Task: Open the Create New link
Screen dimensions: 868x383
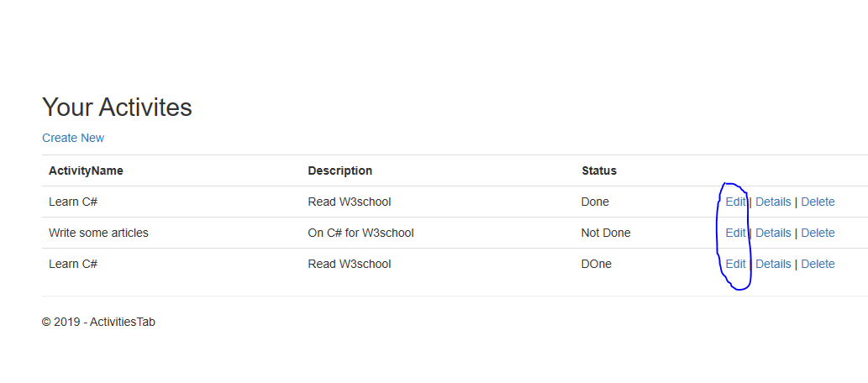Action: (x=73, y=138)
